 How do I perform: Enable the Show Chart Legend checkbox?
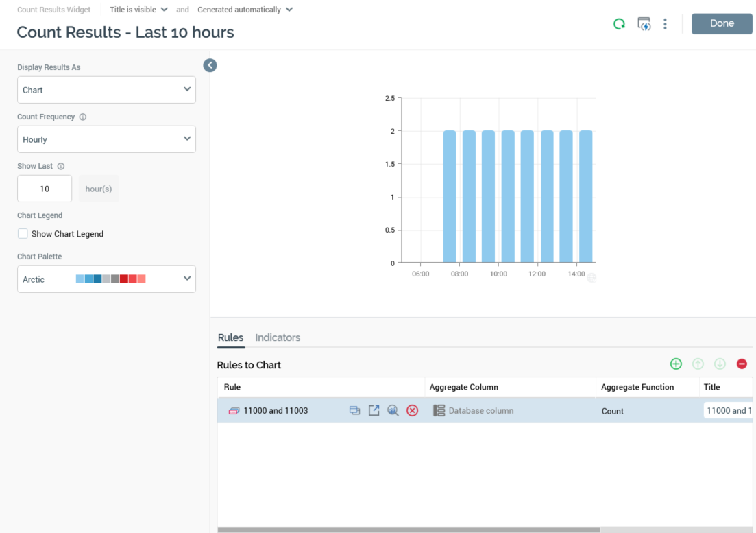(x=23, y=234)
